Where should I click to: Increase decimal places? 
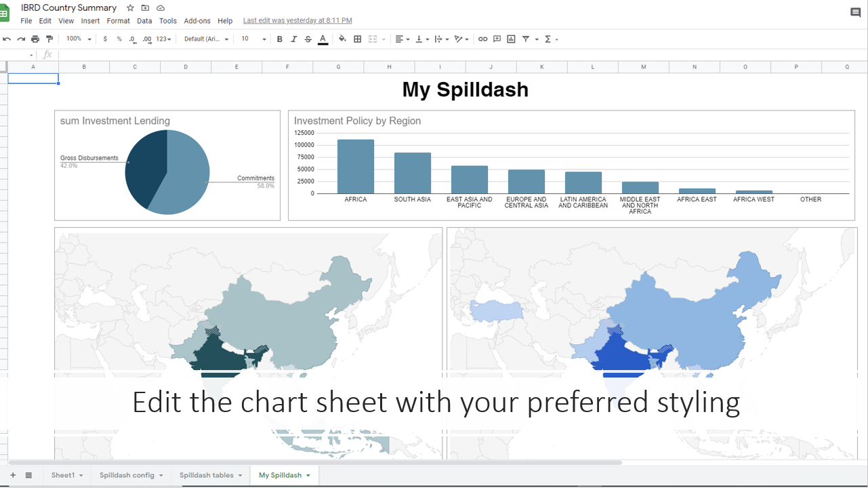pyautogui.click(x=147, y=39)
